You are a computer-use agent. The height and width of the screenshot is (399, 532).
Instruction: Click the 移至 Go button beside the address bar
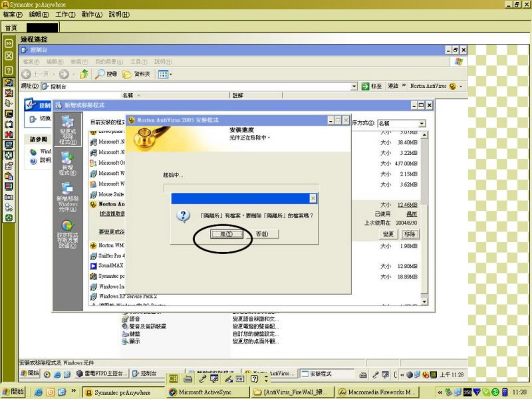(372, 86)
